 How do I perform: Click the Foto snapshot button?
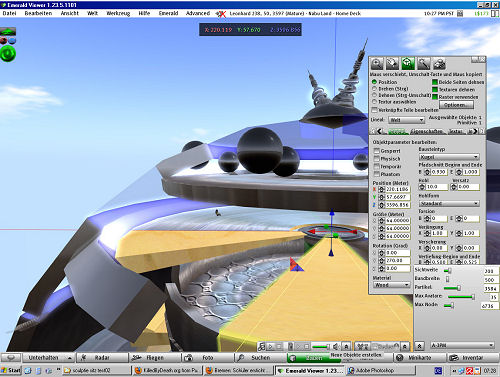pyautogui.click(x=208, y=358)
